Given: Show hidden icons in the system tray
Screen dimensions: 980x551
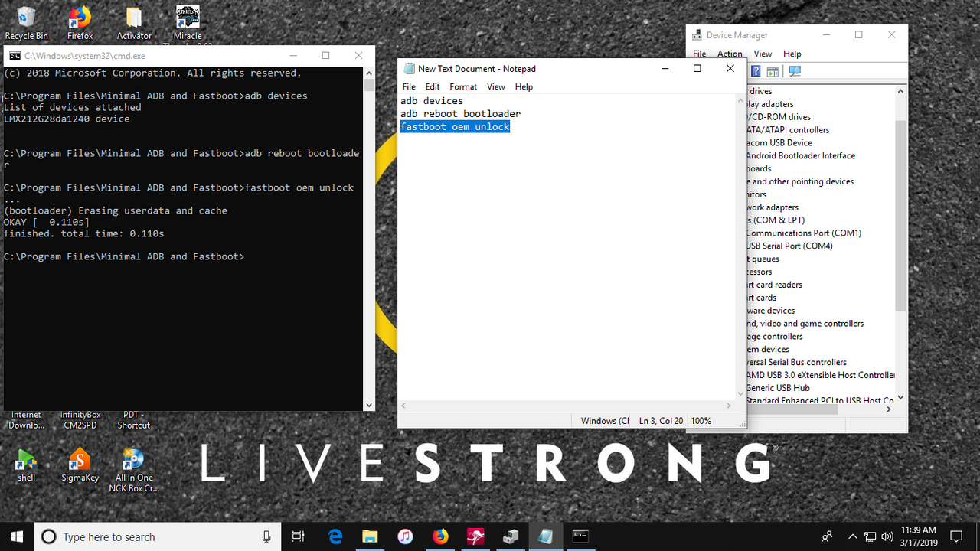Looking at the screenshot, I should (x=852, y=536).
